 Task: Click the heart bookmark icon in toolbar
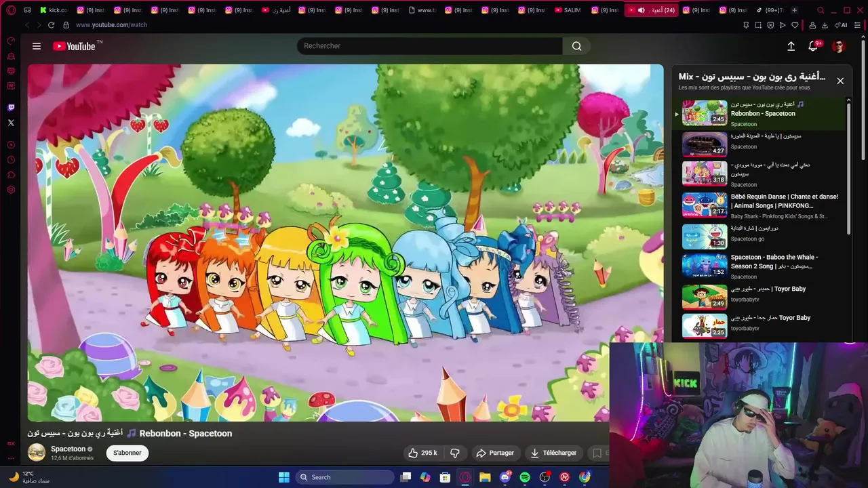coord(795,25)
